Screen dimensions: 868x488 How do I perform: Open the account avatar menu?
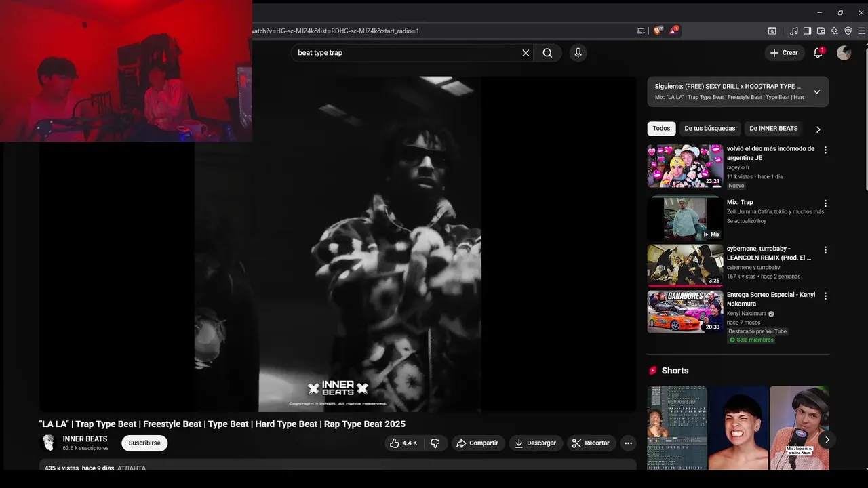844,53
